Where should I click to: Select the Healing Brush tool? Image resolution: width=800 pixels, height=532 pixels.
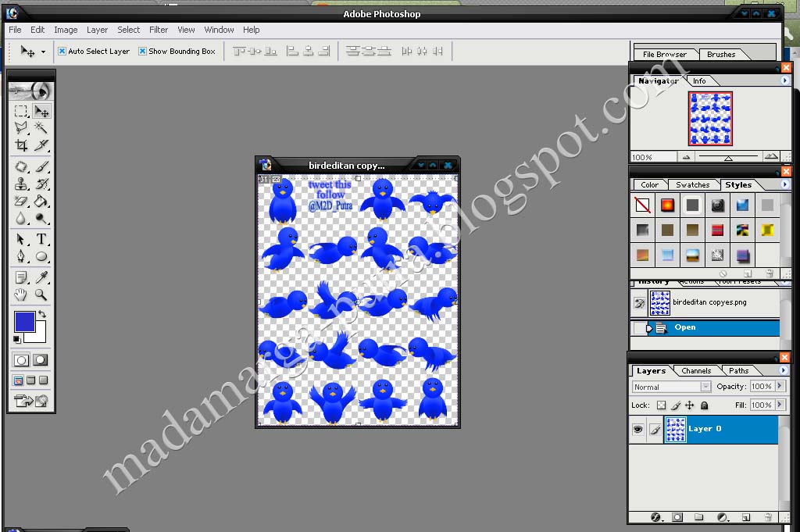[x=21, y=167]
